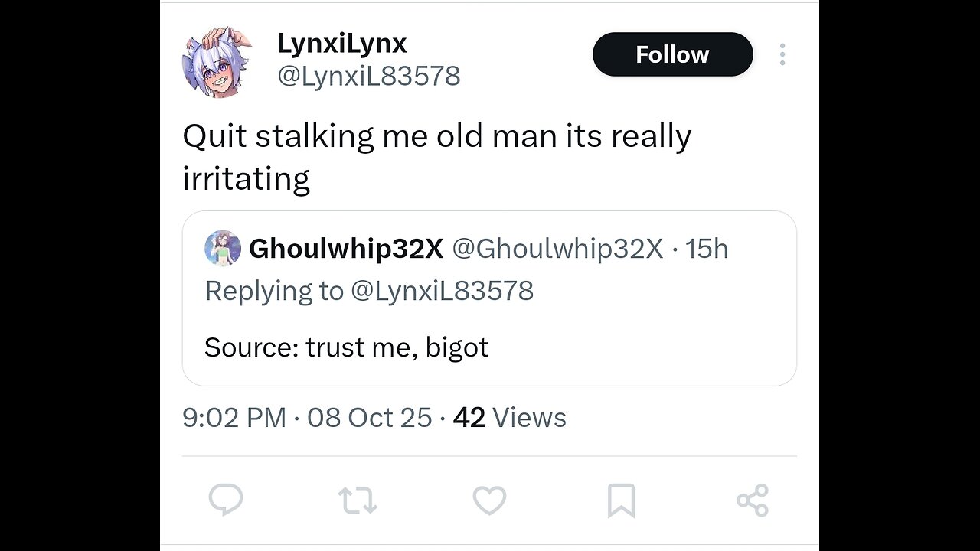Open the @LynxiL83578 handle under display name
The image size is (980, 551).
[368, 76]
